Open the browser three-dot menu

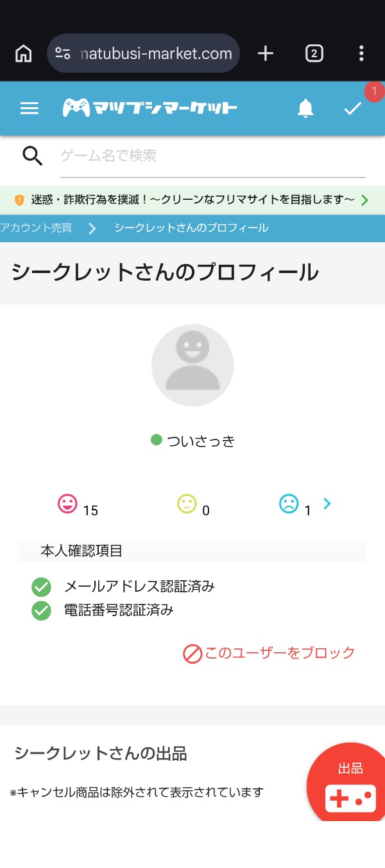(x=361, y=53)
